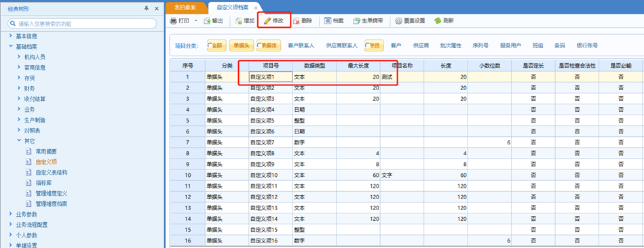
Task: Open 常用摘要 in the tree
Action: (x=46, y=151)
